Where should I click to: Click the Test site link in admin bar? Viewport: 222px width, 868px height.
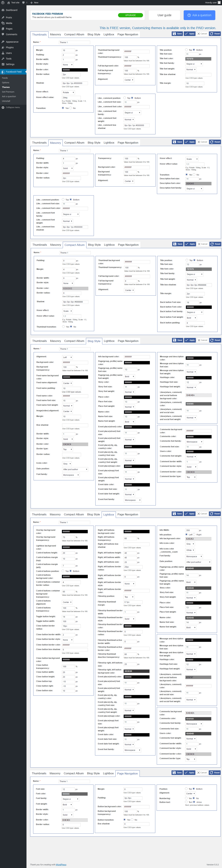coord(15,2)
